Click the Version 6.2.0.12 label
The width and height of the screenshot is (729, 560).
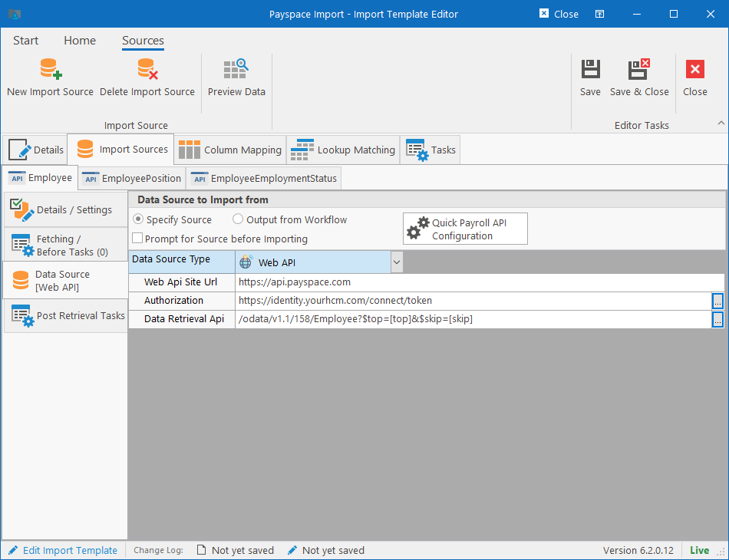[638, 550]
